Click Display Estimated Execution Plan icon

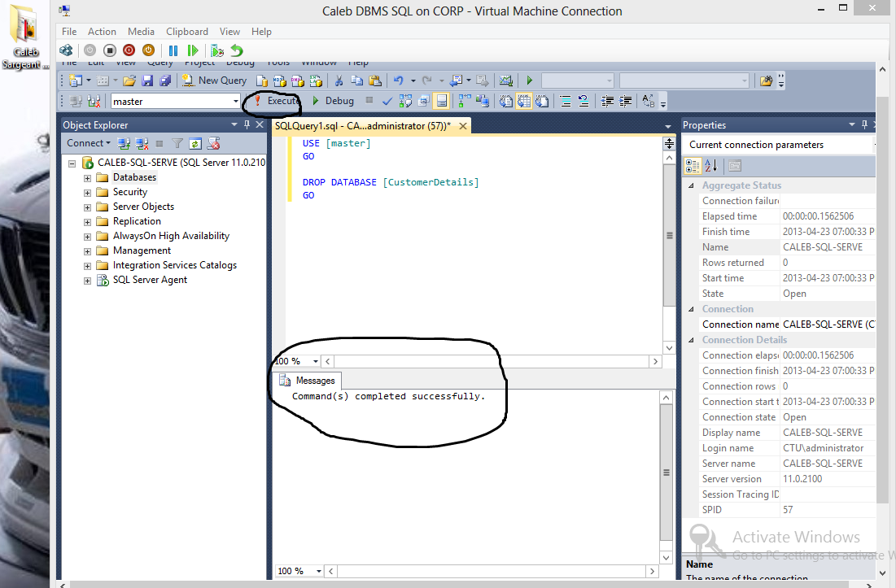(405, 101)
